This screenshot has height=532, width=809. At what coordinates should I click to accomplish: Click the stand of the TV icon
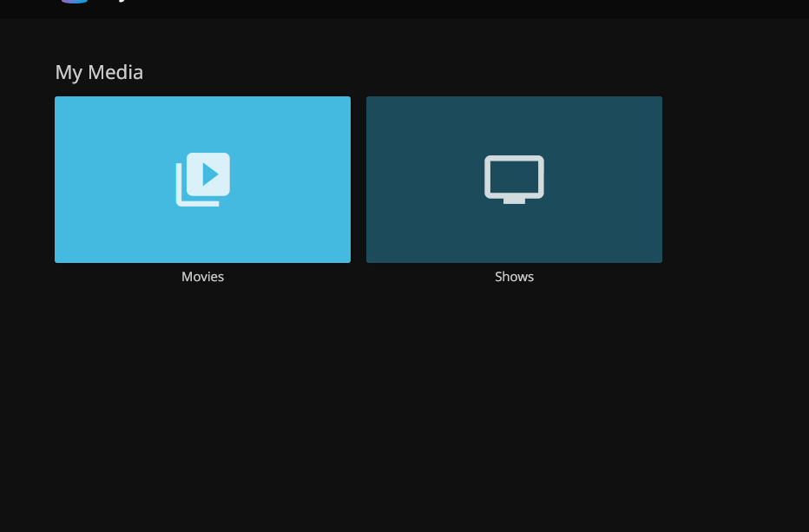pyautogui.click(x=514, y=201)
